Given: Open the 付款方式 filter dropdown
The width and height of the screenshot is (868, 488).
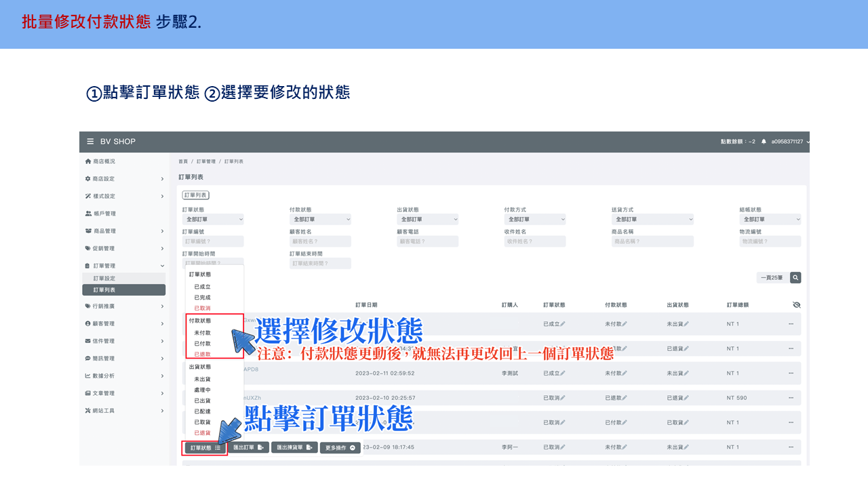Looking at the screenshot, I should pyautogui.click(x=535, y=220).
